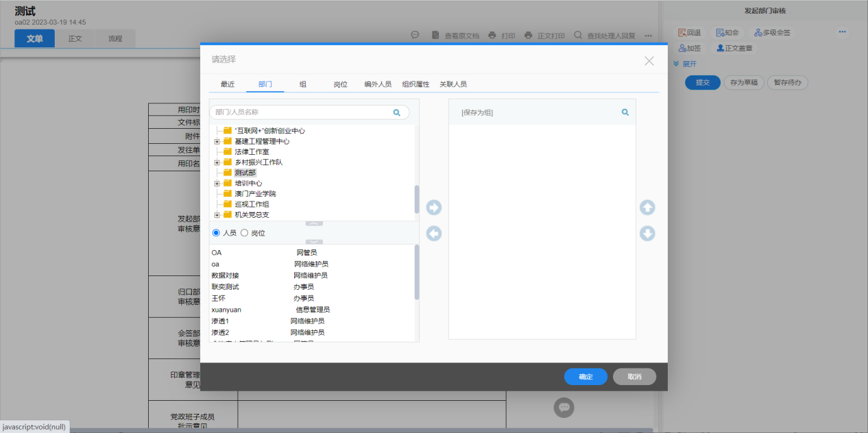Click the 多级会签 icon in review panel

coord(758,32)
